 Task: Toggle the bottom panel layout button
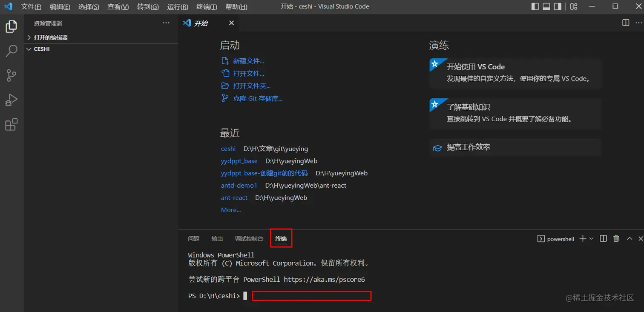coord(546,6)
